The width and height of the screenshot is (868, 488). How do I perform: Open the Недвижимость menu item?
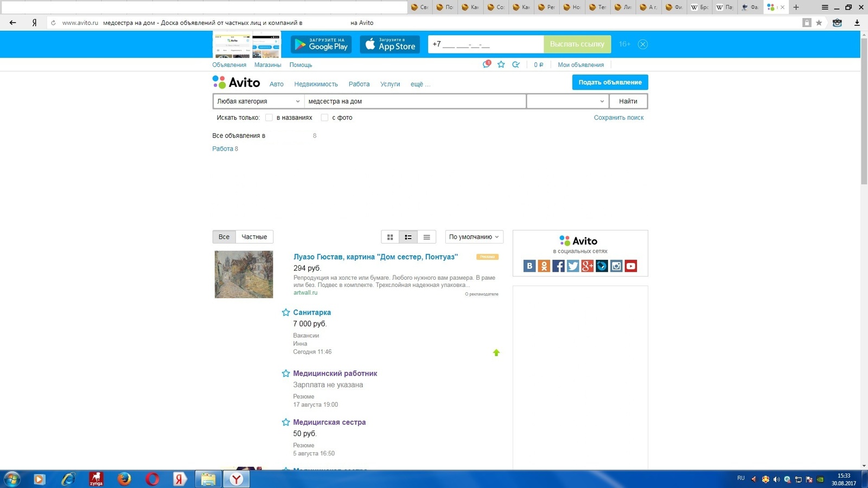pos(316,84)
